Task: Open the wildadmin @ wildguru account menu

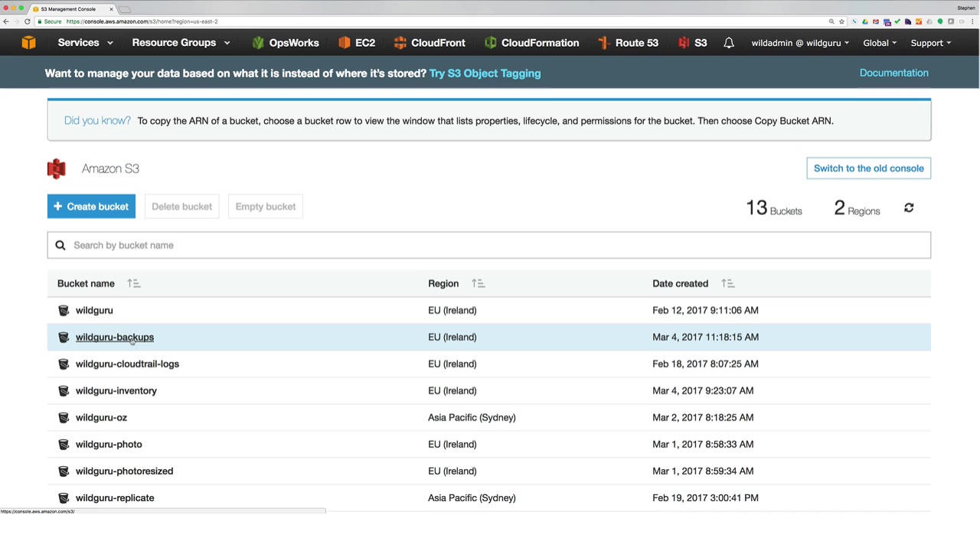Action: [x=800, y=43]
